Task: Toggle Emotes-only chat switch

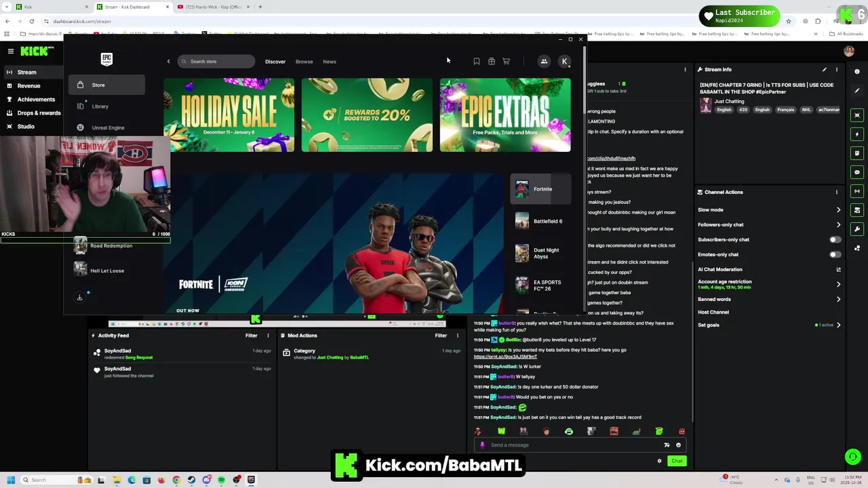Action: pyautogui.click(x=835, y=254)
